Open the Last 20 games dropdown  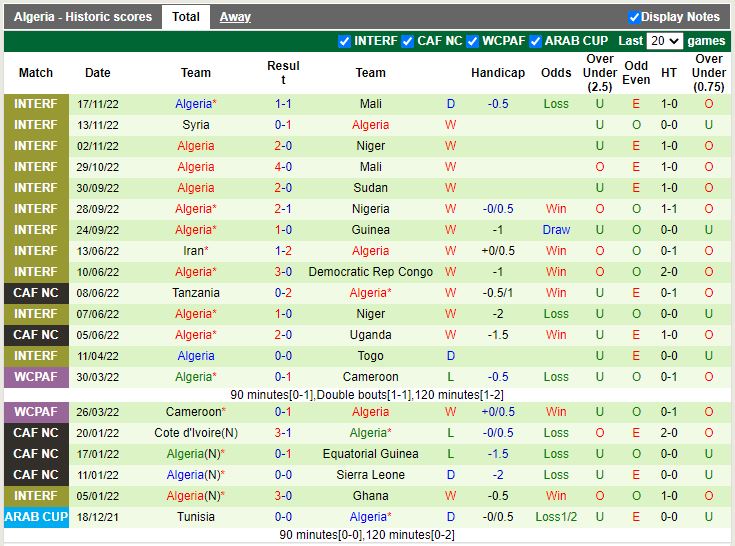pos(664,41)
